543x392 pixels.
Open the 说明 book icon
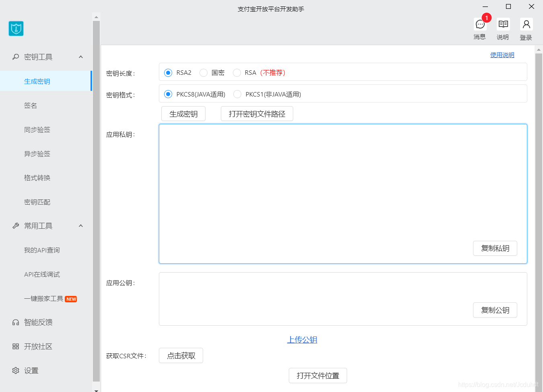503,24
